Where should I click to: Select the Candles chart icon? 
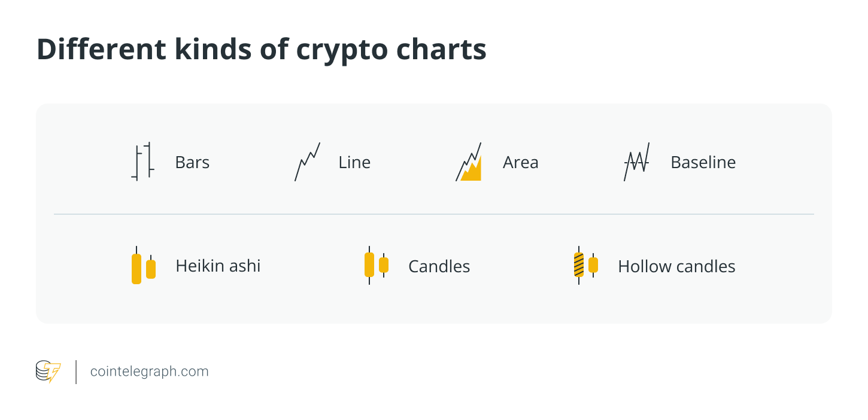pos(376,265)
